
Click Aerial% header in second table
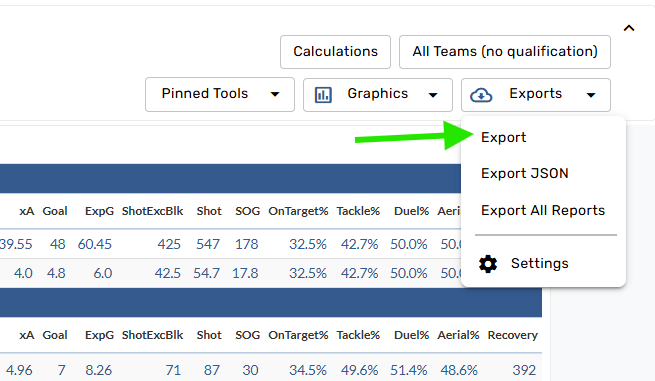point(458,335)
